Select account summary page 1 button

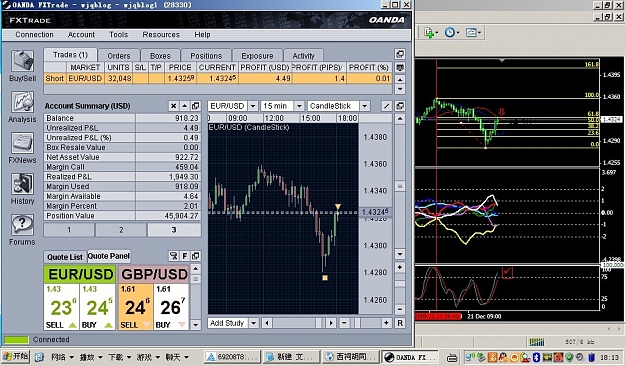(69, 230)
